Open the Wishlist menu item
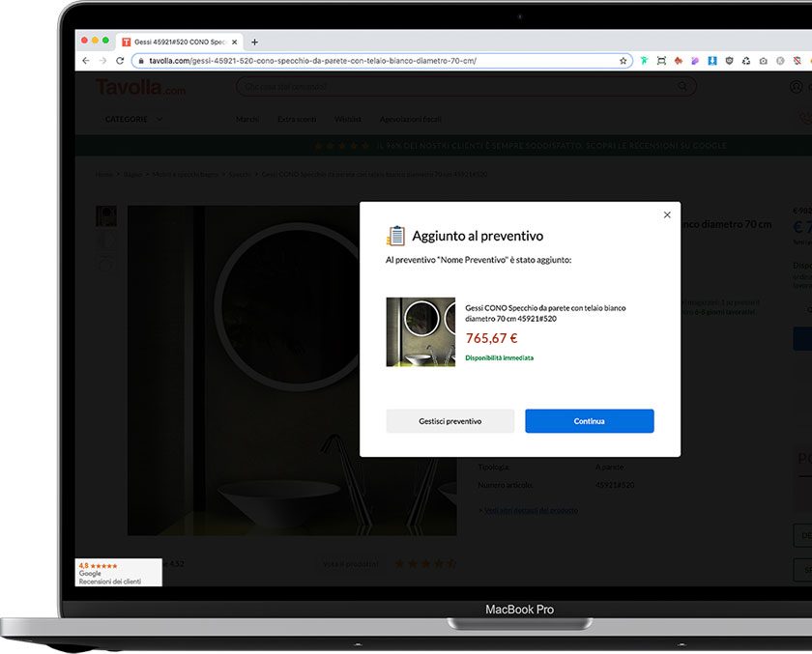 click(x=347, y=119)
